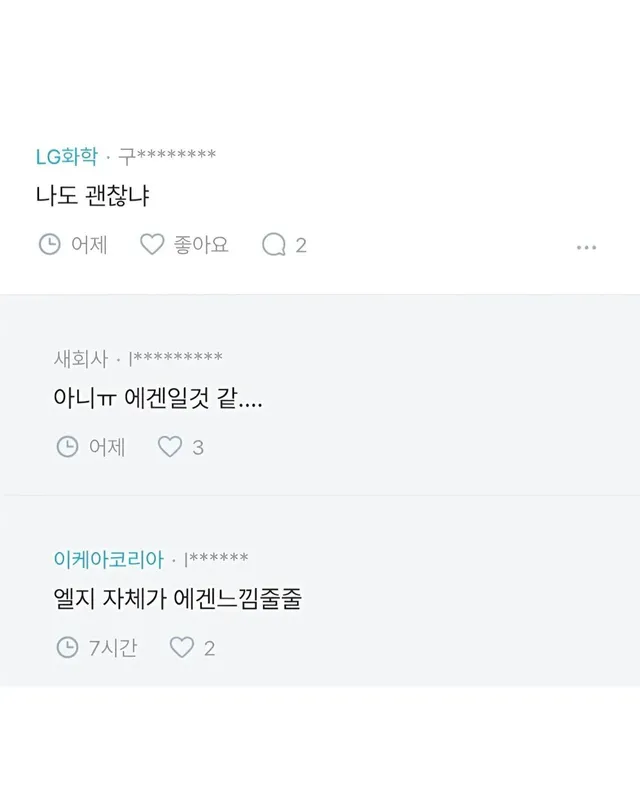The image size is (640, 800).
Task: Click the like counter number 3 beside the heart
Action: (197, 445)
